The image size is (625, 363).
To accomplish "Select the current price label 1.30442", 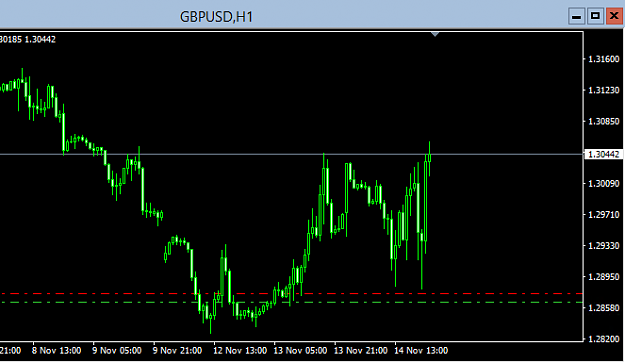I will pyautogui.click(x=603, y=154).
